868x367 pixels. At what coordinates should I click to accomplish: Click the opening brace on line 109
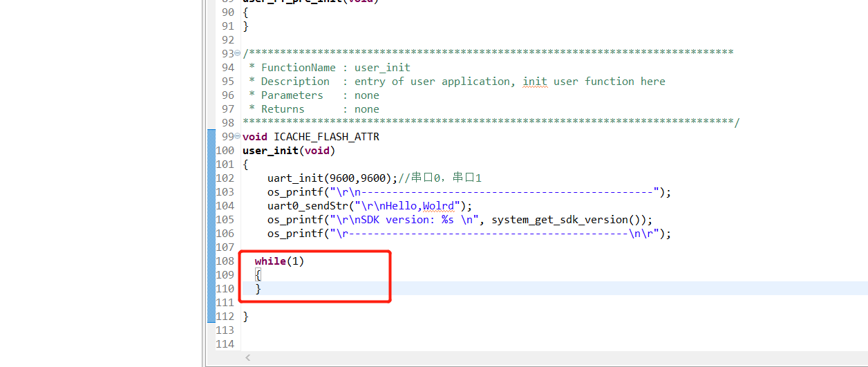click(x=258, y=275)
